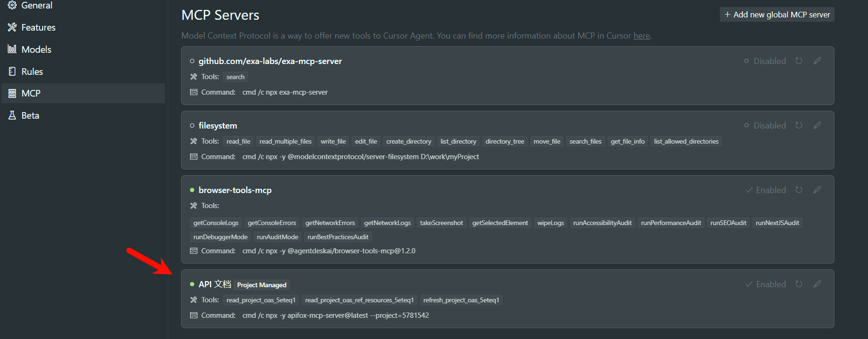Select the read_file tool tag
The width and height of the screenshot is (868, 339).
click(x=238, y=141)
